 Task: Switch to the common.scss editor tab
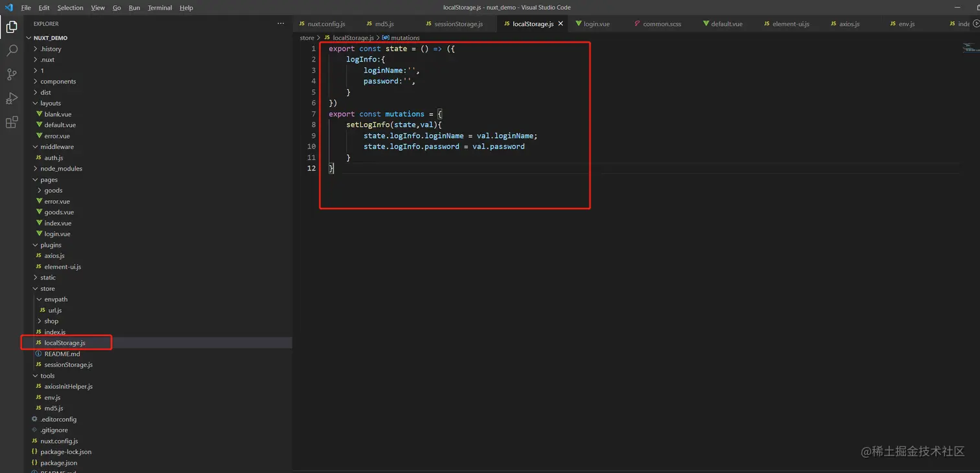661,24
